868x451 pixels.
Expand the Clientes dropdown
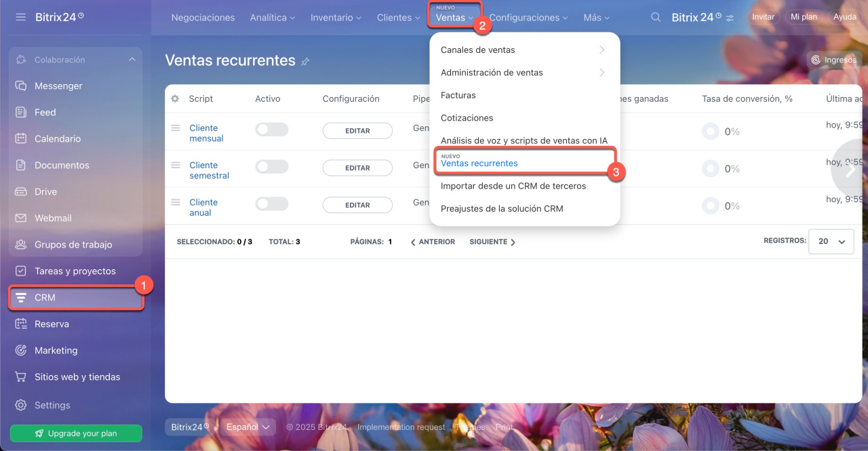[399, 18]
